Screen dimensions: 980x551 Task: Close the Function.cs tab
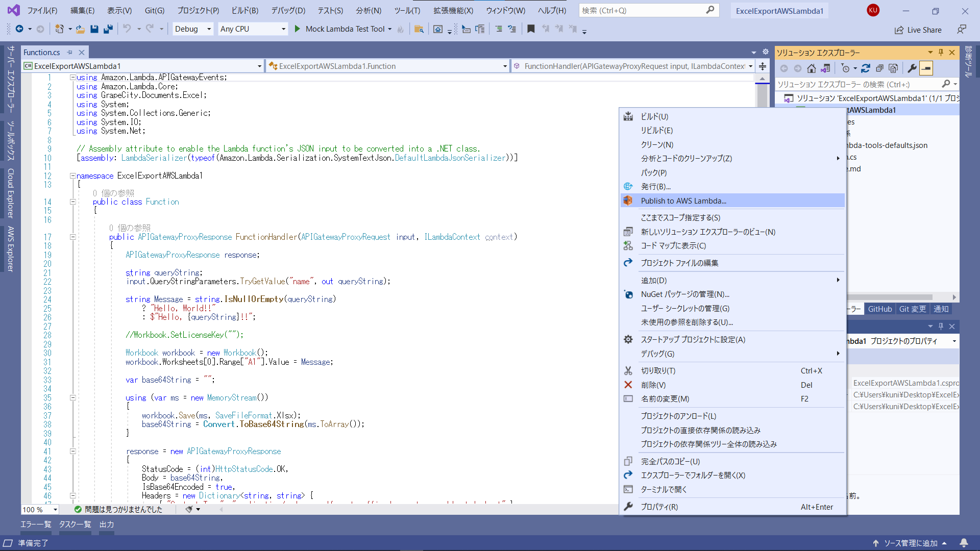(x=82, y=53)
